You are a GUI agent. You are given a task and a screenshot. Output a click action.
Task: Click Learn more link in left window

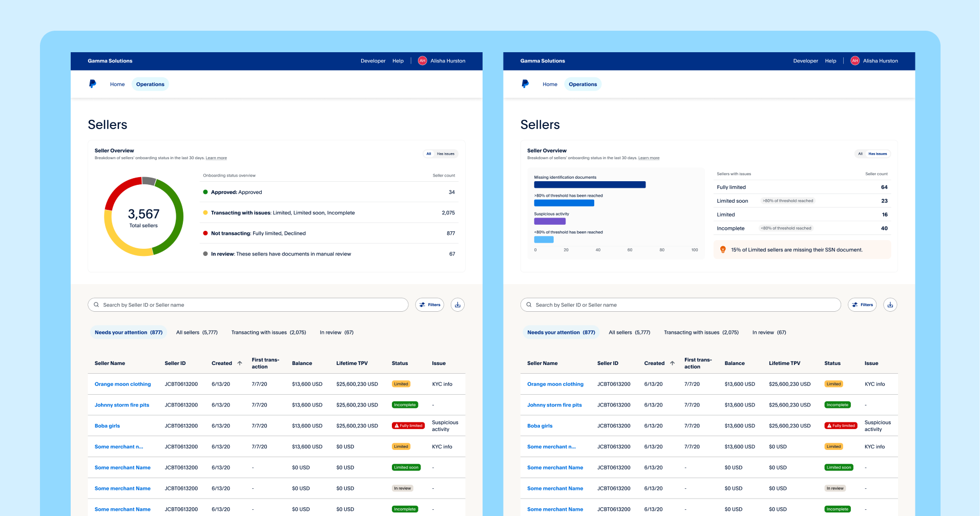pos(216,158)
